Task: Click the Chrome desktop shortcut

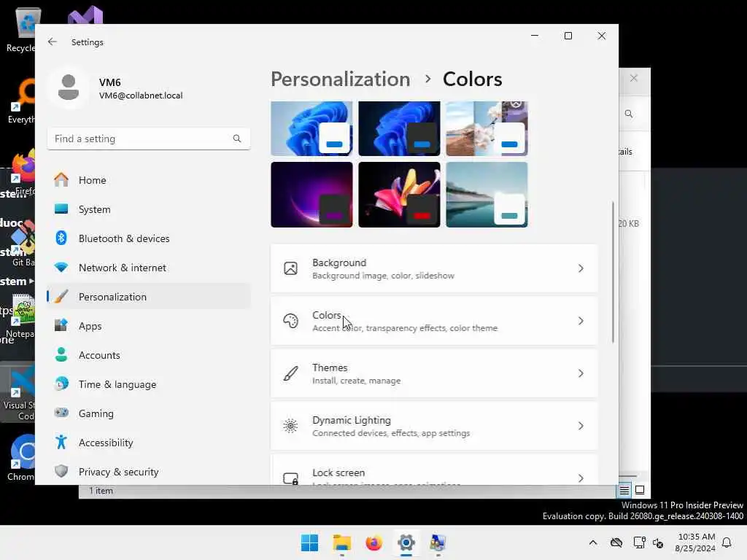Action: (21, 457)
